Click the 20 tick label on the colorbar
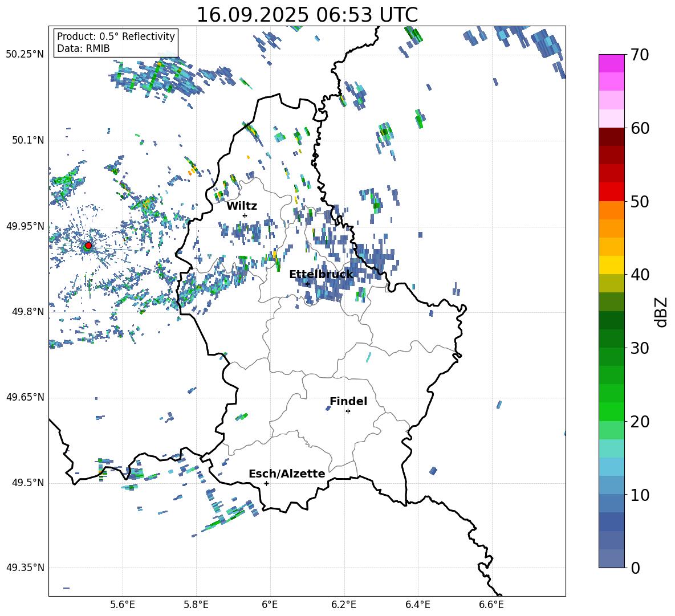Image resolution: width=675 pixels, height=616 pixels. (640, 422)
